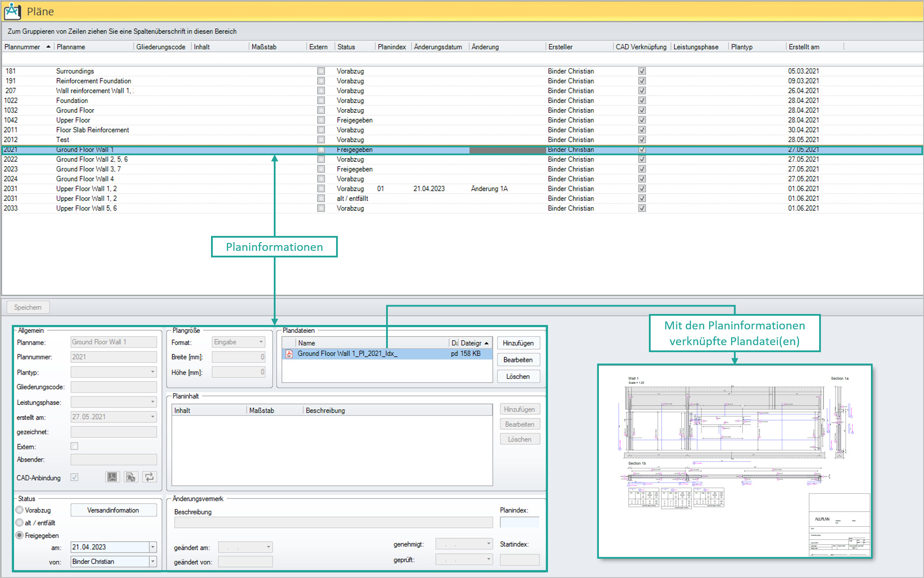This screenshot has height=578, width=924.
Task: Open the Plantyp dropdown
Action: (x=152, y=372)
